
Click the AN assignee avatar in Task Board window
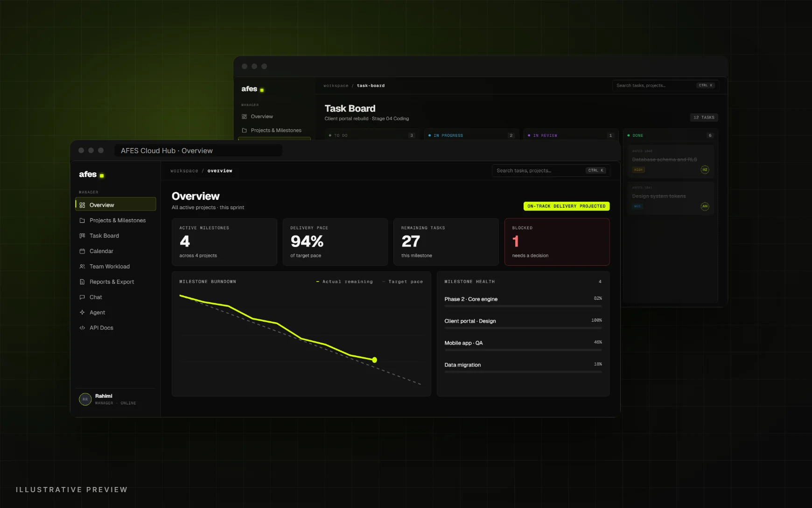coord(705,206)
